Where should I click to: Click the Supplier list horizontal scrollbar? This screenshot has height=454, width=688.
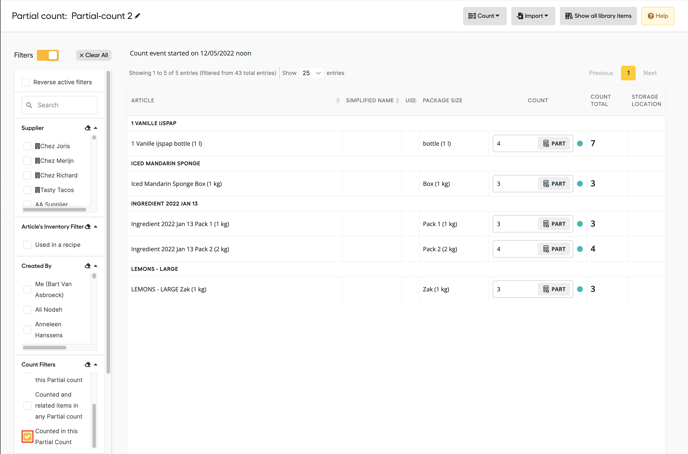54,210
